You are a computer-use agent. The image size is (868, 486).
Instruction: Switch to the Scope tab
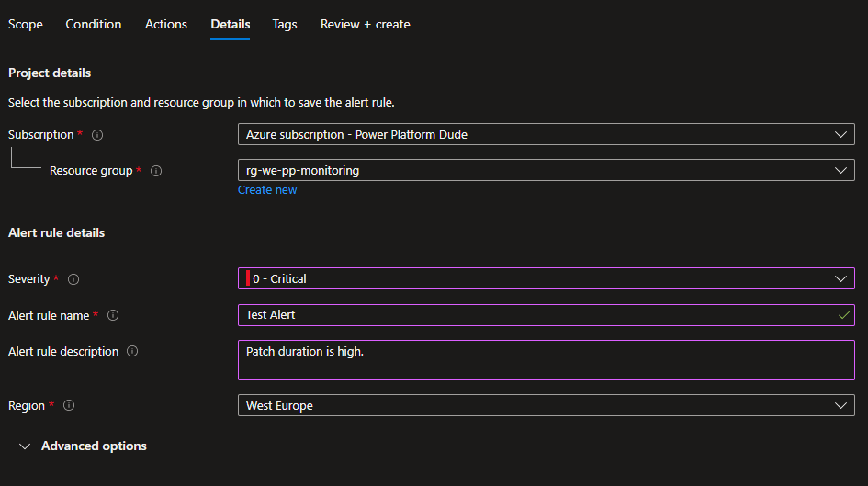point(26,24)
